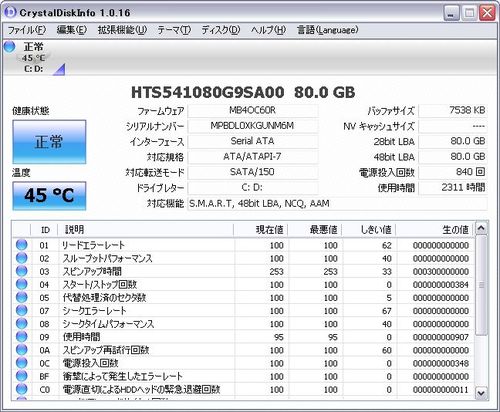This screenshot has width=500, height=412.
Task: Open the ディスク(D) menu
Action: point(221,30)
